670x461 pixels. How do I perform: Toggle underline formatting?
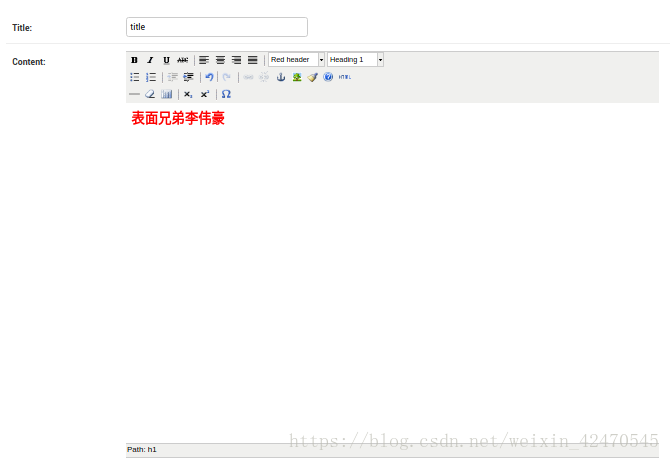click(x=167, y=60)
